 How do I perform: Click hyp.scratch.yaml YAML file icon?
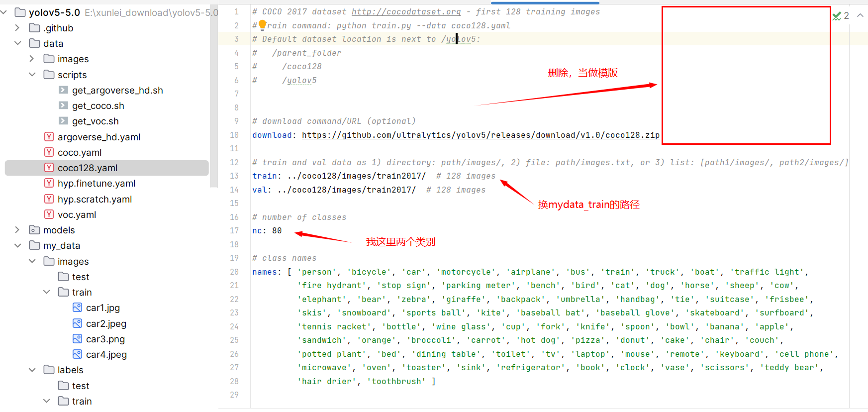point(49,199)
